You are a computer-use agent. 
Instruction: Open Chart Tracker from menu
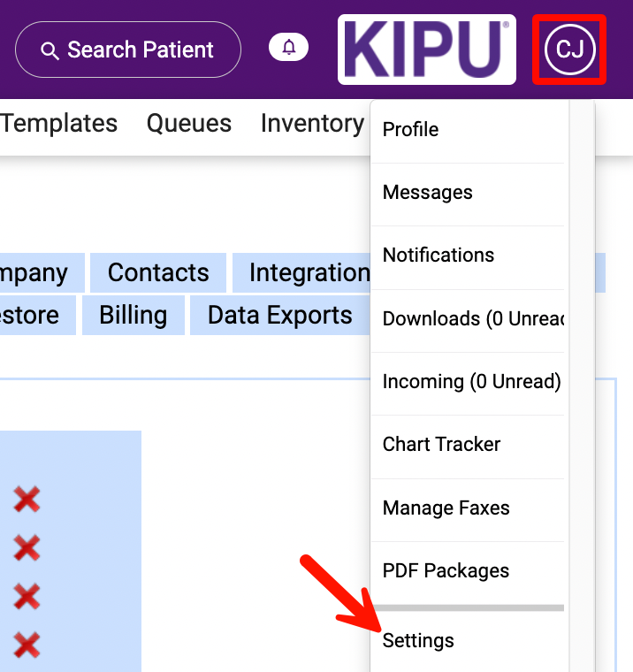point(441,444)
